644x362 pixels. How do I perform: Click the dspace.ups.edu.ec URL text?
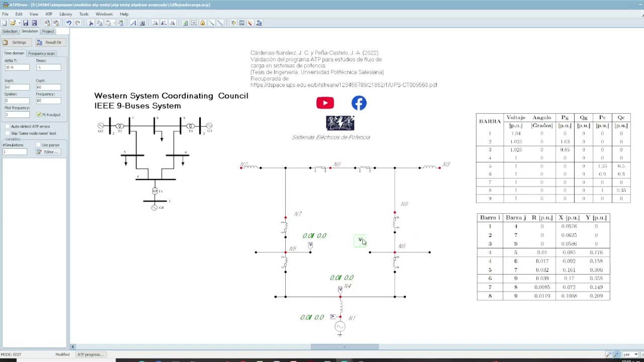pos(344,85)
